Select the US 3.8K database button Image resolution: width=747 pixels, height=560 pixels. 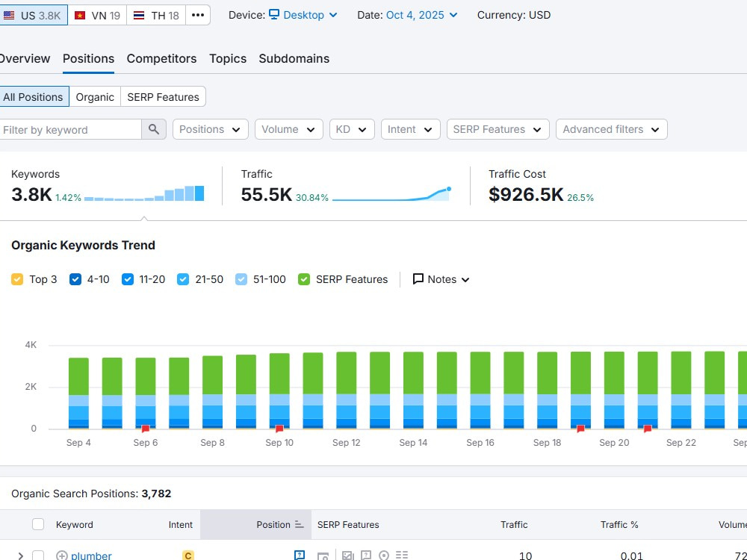pos(33,15)
